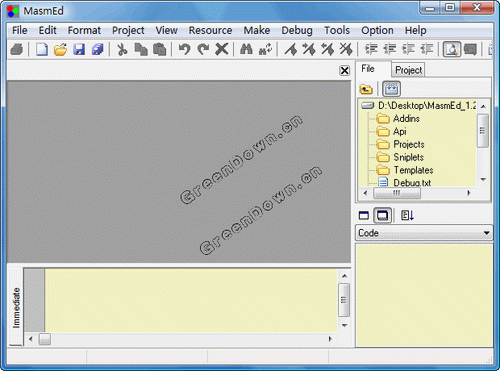Open the View menu
This screenshot has height=371, width=500.
tap(166, 30)
